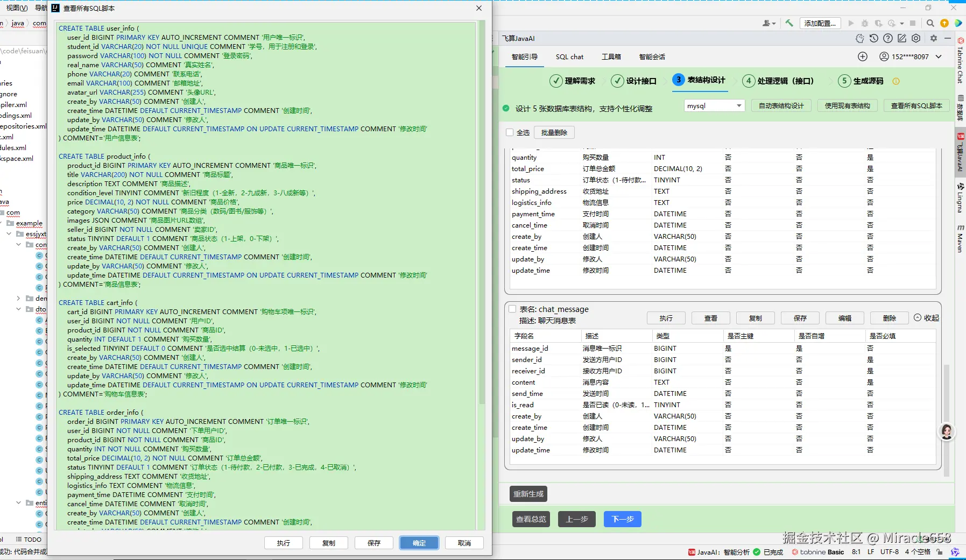
Task: Open the Lingma side tool window
Action: point(960,197)
